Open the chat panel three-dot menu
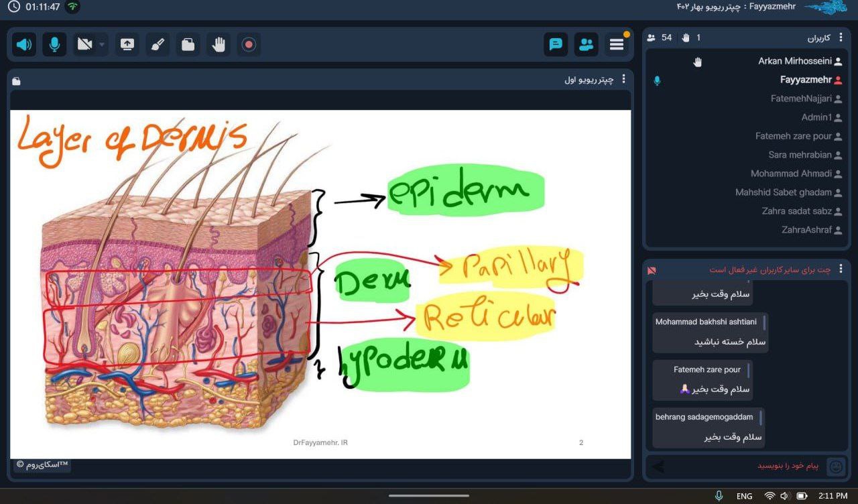The image size is (858, 504). coord(841,269)
